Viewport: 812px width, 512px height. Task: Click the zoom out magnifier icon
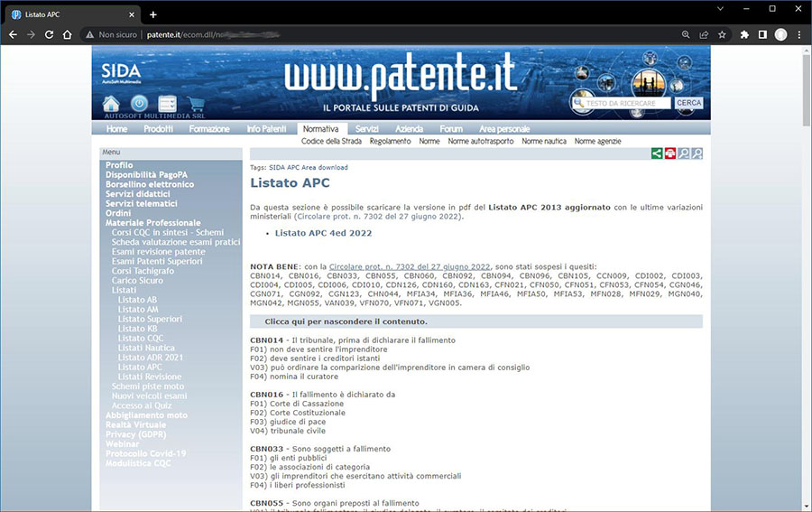684,154
